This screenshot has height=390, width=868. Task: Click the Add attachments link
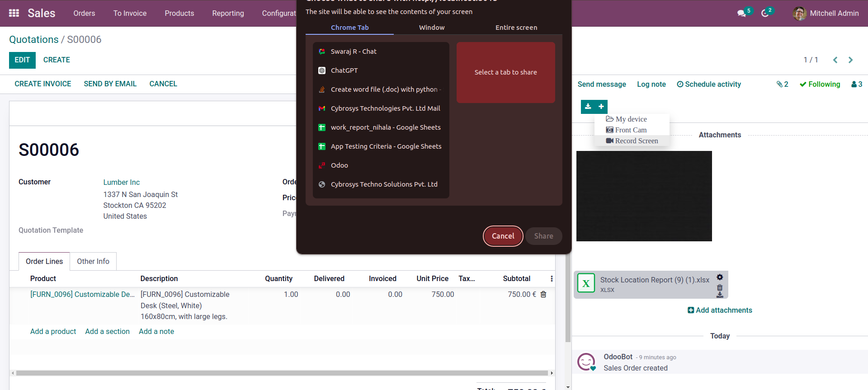click(720, 310)
